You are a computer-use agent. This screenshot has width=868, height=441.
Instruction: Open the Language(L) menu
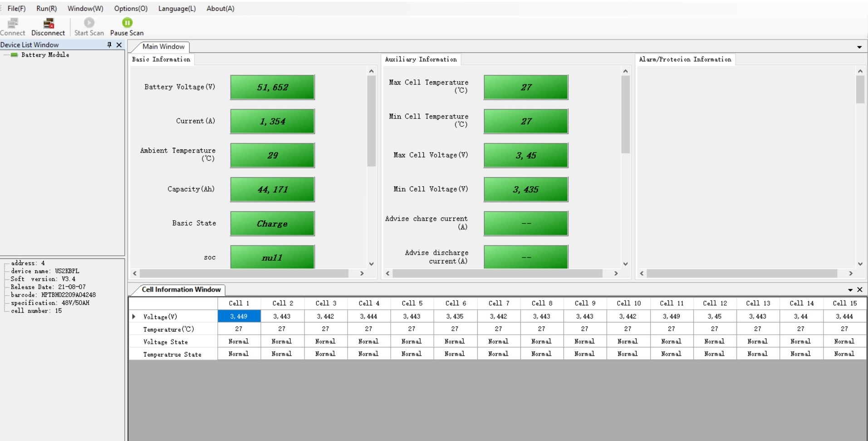coord(177,8)
